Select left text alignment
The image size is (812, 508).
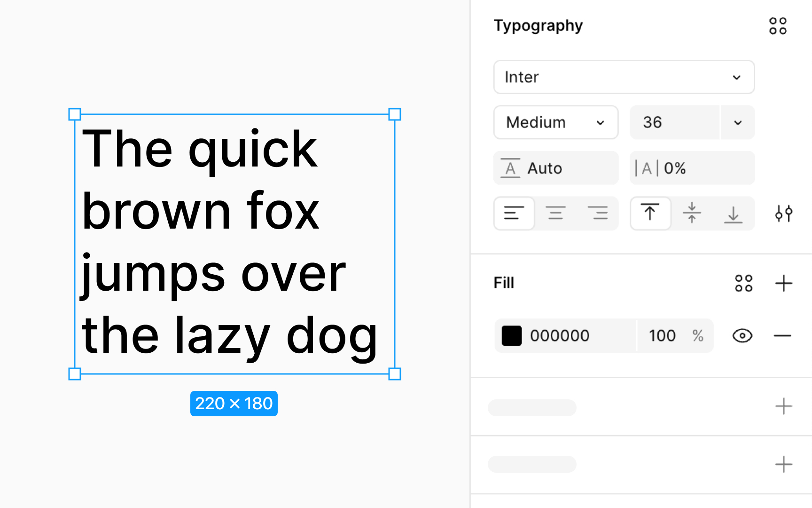coord(514,213)
